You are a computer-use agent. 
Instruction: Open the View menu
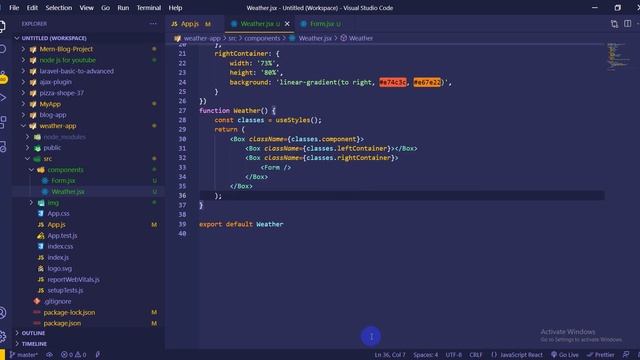pos(86,8)
